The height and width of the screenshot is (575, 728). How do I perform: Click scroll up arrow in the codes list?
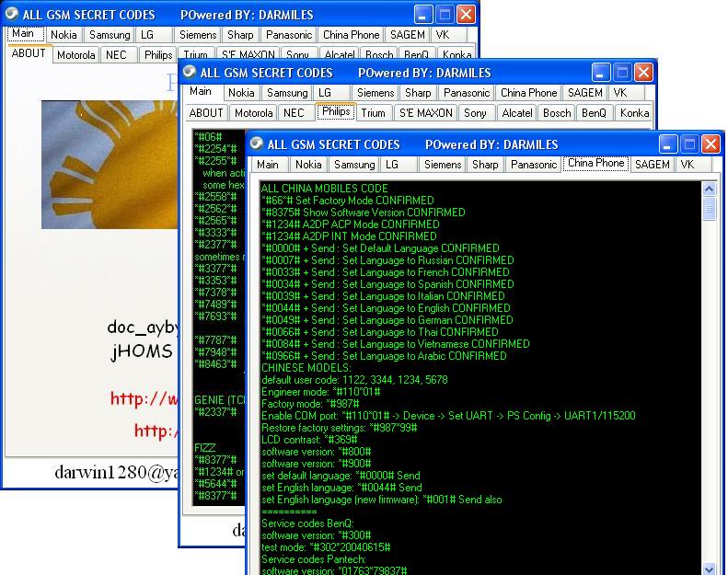point(709,189)
